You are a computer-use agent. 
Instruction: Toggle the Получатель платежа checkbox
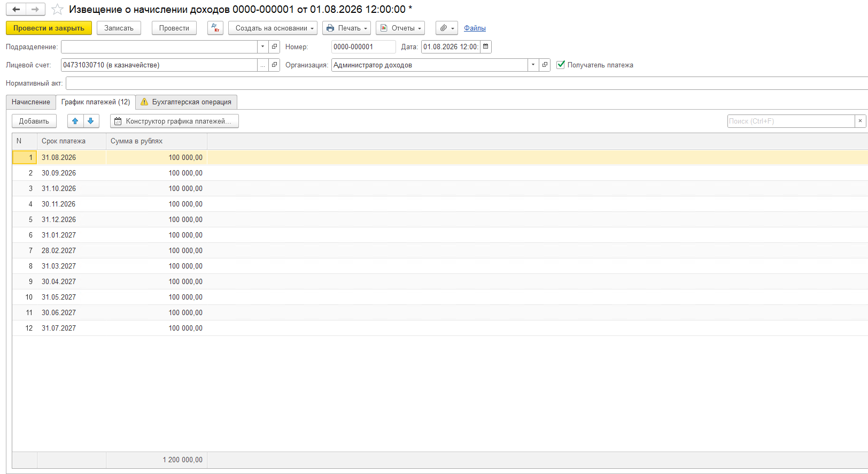561,65
